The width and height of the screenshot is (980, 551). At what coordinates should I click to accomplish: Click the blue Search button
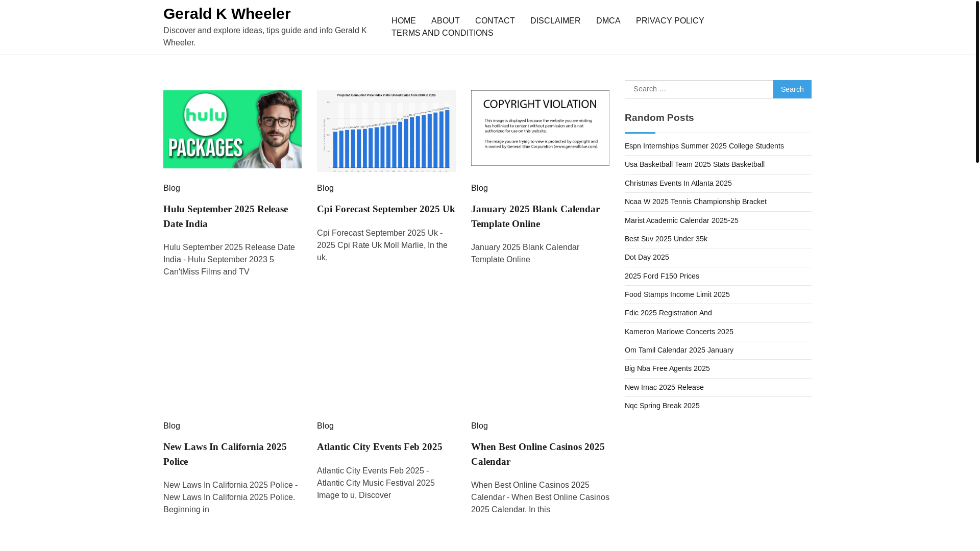coord(792,89)
